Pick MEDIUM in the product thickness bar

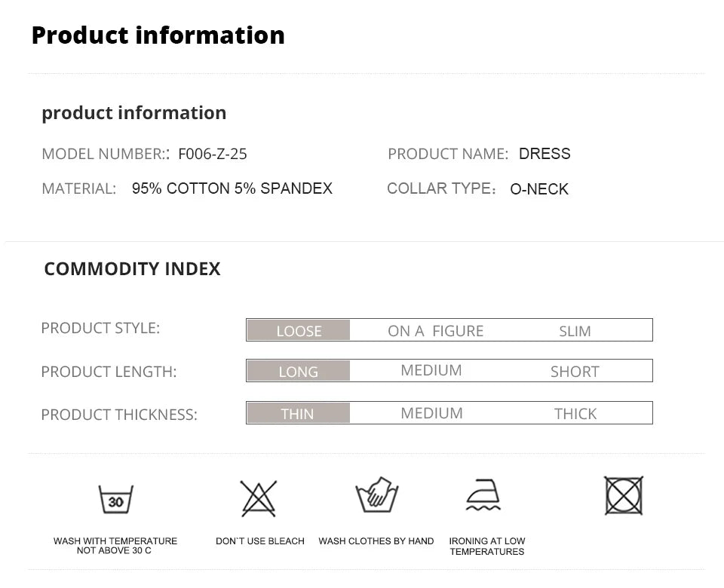point(431,413)
